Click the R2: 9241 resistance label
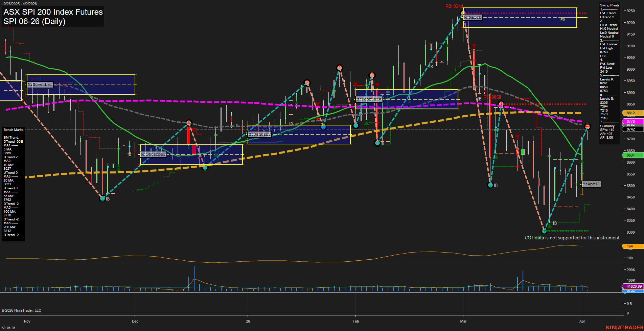This screenshot has width=644, height=331. (x=454, y=6)
